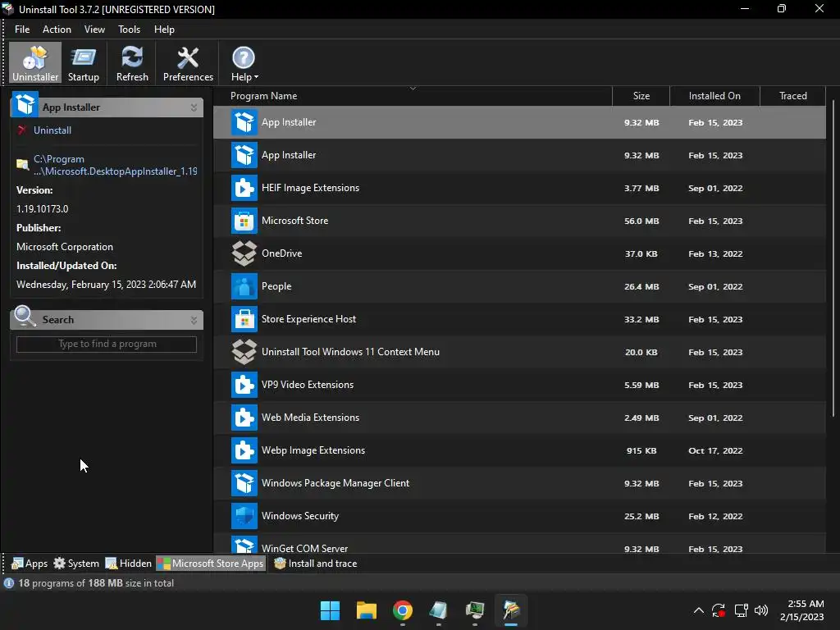
Task: Refresh the program list
Action: (132, 63)
